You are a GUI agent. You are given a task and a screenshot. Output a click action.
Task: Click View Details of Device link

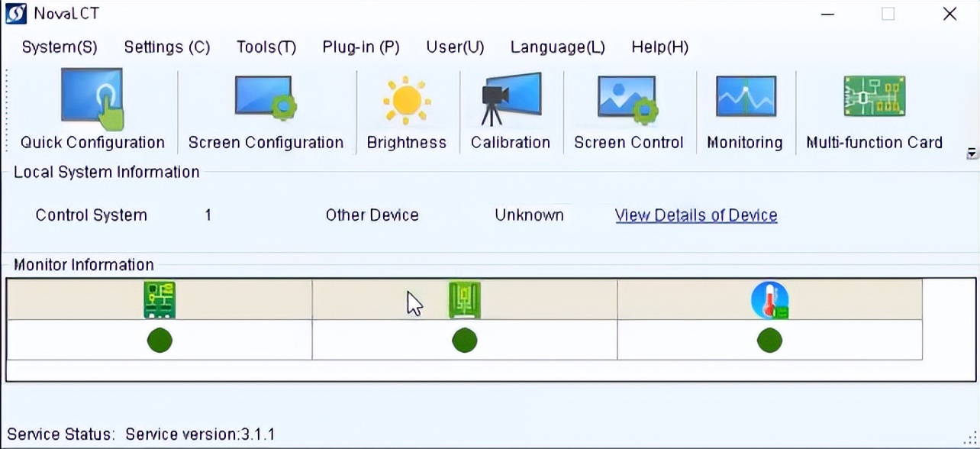(696, 215)
